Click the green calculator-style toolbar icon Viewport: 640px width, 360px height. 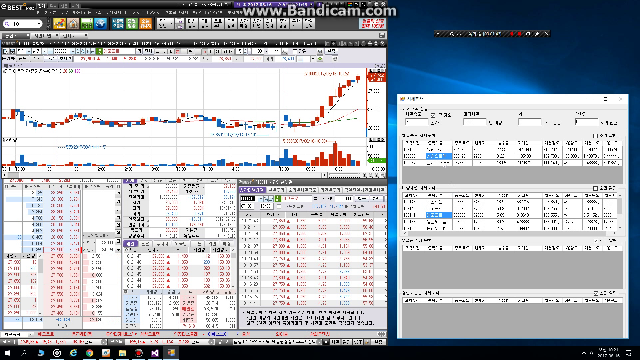tap(87, 24)
